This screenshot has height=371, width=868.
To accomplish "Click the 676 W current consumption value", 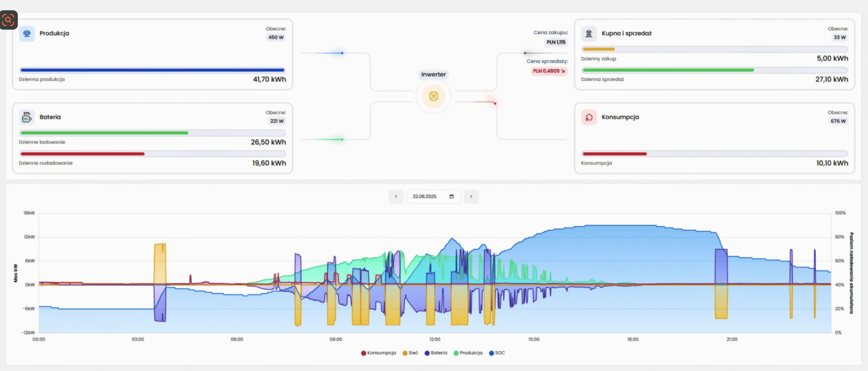I will point(838,121).
